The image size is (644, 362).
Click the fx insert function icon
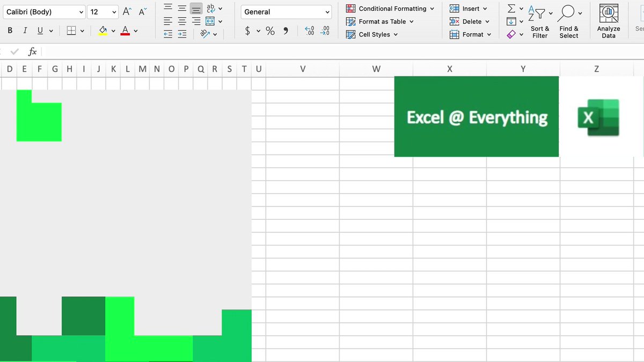pyautogui.click(x=33, y=51)
